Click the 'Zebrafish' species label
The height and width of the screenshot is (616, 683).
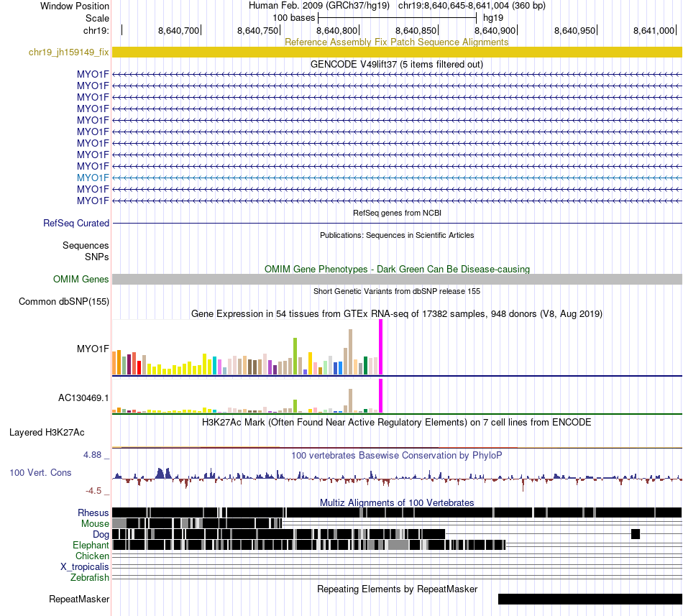coord(90,578)
